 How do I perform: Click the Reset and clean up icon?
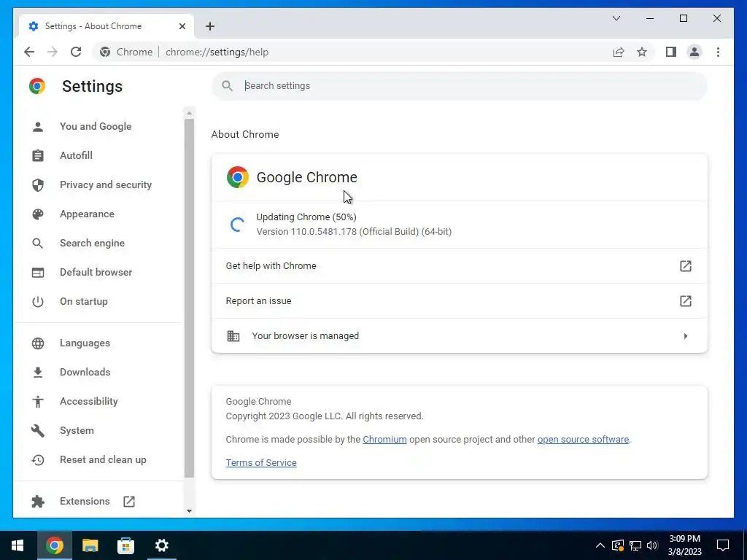(38, 460)
